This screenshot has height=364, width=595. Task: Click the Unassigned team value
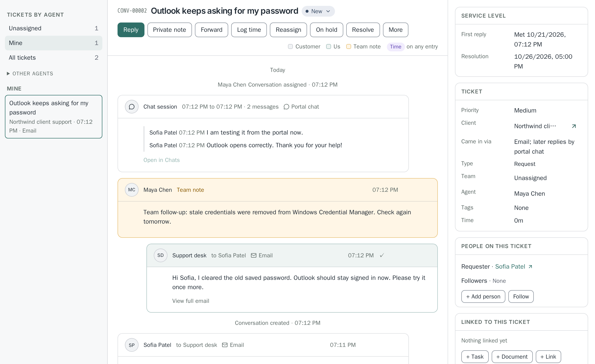[x=530, y=178]
